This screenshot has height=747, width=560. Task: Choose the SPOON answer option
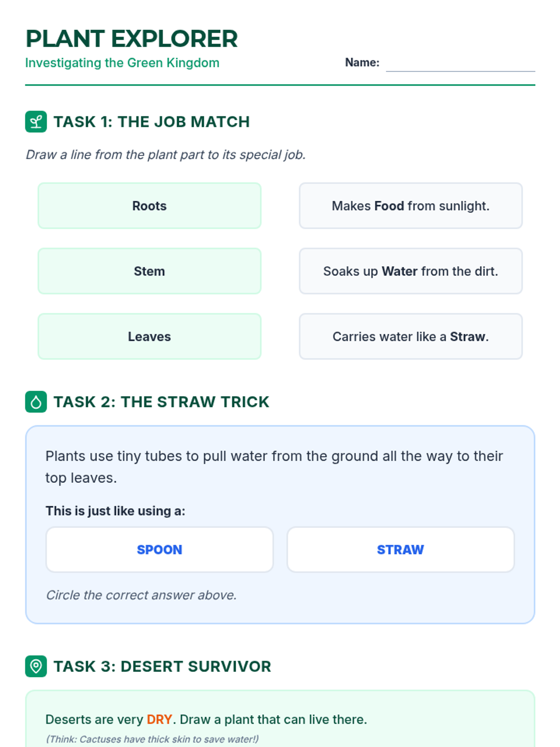pyautogui.click(x=160, y=550)
